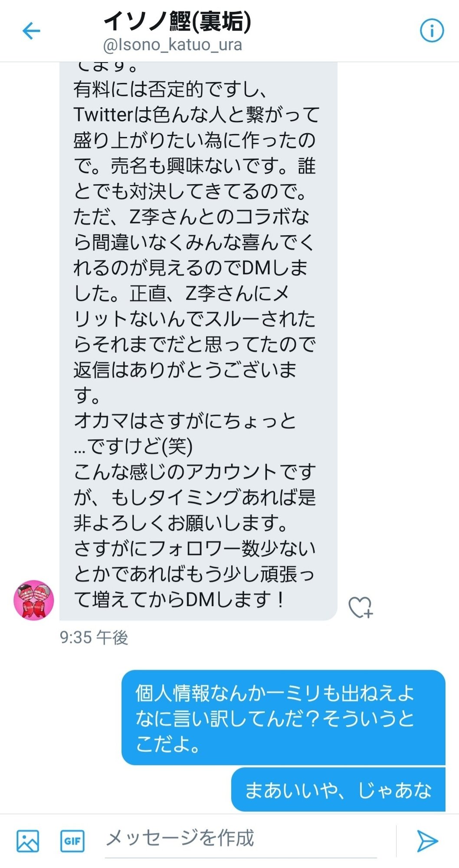Image resolution: width=459 pixels, height=868 pixels.
Task: Open the @Isono_katuo_ura handle
Action: pos(172,45)
